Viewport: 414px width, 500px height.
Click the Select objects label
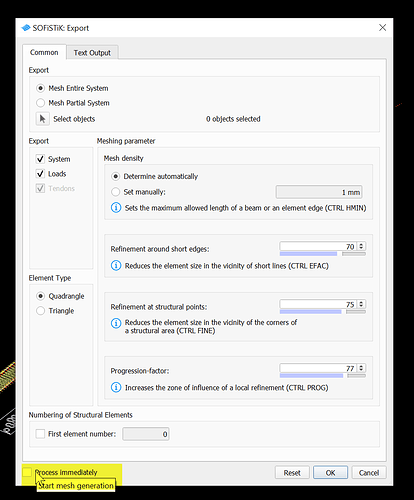74,119
